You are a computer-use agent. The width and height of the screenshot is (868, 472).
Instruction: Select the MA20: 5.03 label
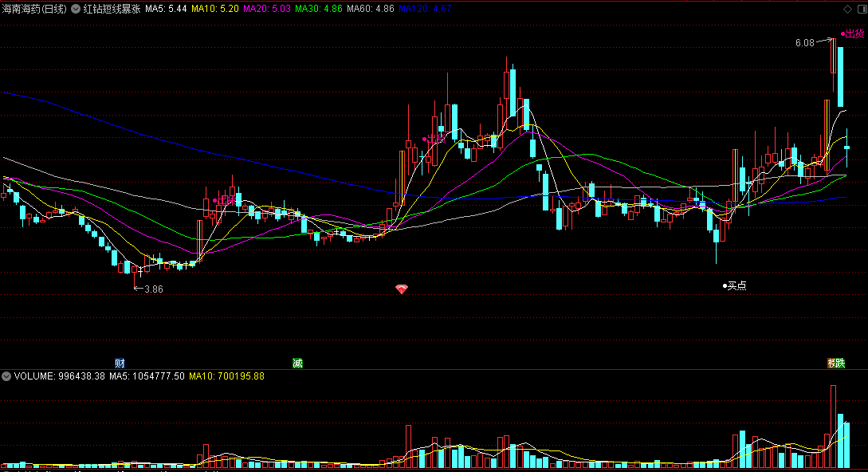pos(267,9)
